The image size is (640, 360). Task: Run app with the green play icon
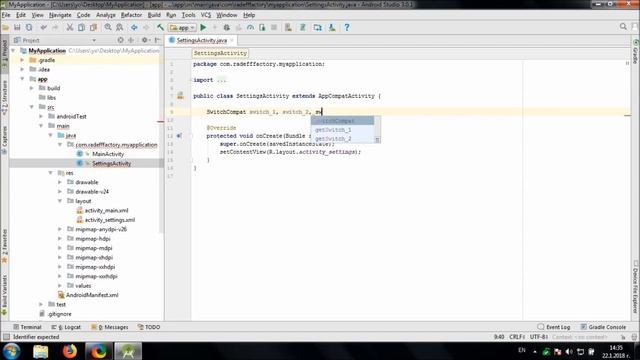point(203,27)
